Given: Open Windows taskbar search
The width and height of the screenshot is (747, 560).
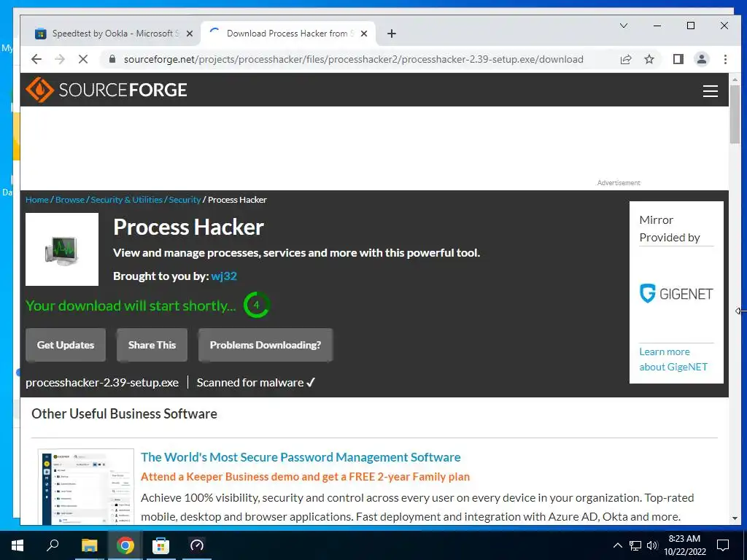Looking at the screenshot, I should 53,545.
